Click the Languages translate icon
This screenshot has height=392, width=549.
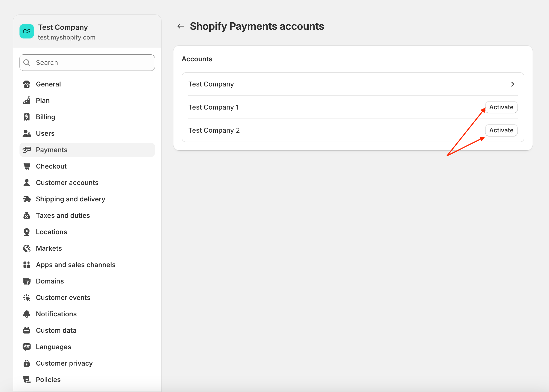click(27, 347)
